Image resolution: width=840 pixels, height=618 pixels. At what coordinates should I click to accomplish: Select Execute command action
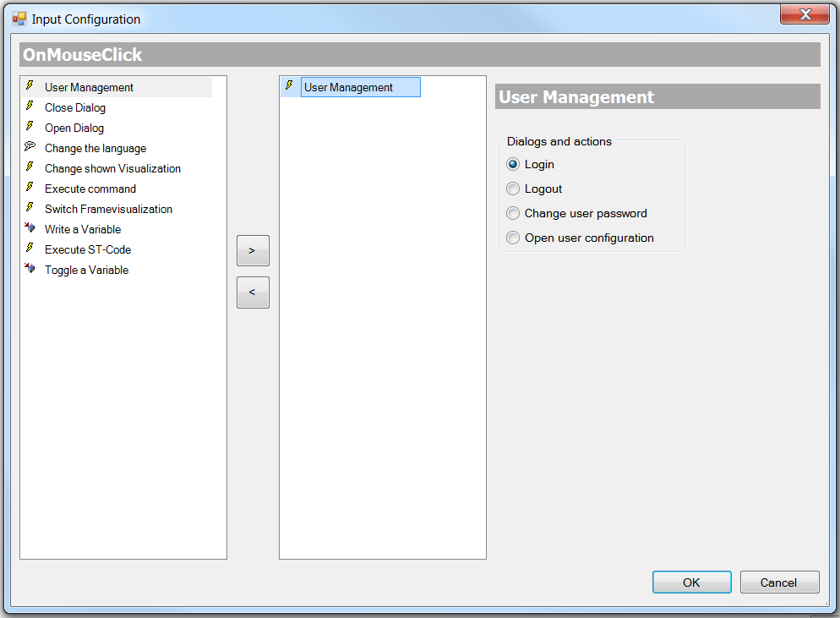tap(90, 189)
